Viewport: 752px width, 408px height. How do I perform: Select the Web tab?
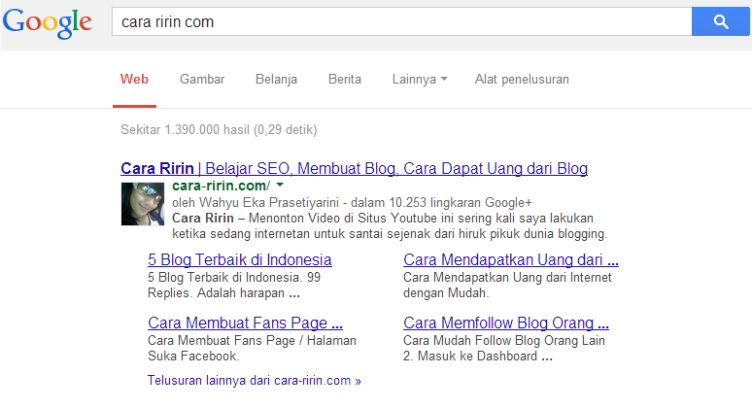click(x=134, y=79)
